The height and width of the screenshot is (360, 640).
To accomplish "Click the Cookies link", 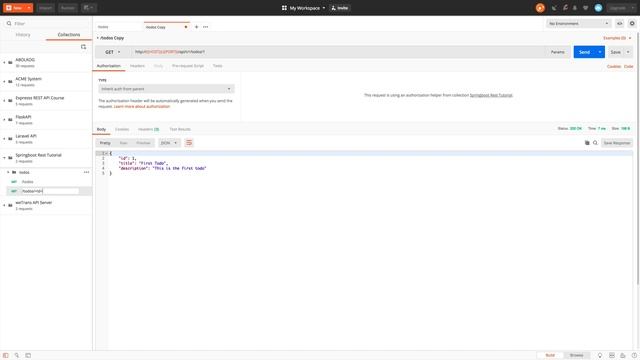I will [613, 66].
